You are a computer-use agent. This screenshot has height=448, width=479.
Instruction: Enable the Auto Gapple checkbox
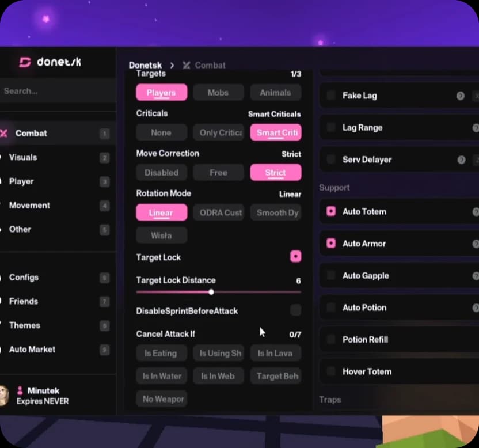(331, 275)
